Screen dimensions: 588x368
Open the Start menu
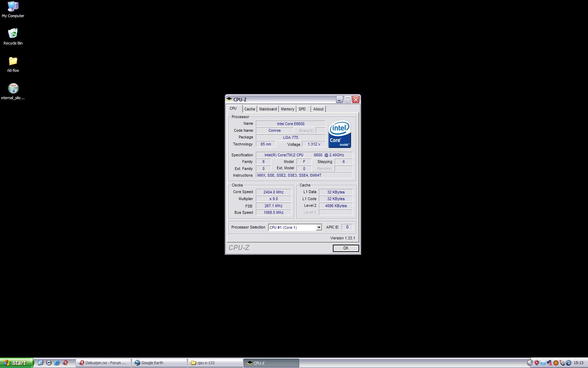(x=16, y=363)
